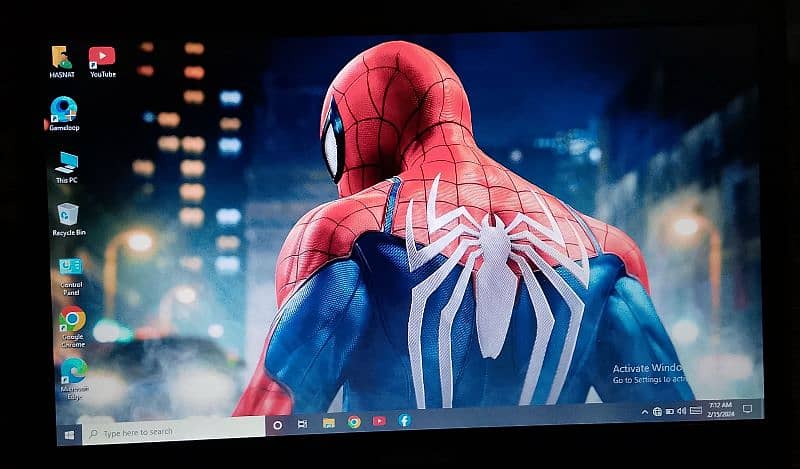Open Microsoft Edge desktop shortcut
Viewport: 800px width, 469px height.
point(73,372)
